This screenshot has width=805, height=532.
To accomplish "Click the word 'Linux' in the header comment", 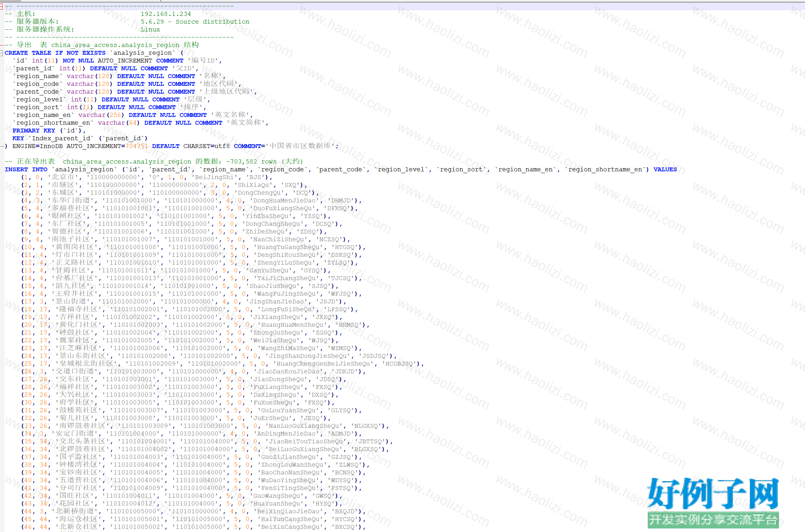I will point(150,30).
